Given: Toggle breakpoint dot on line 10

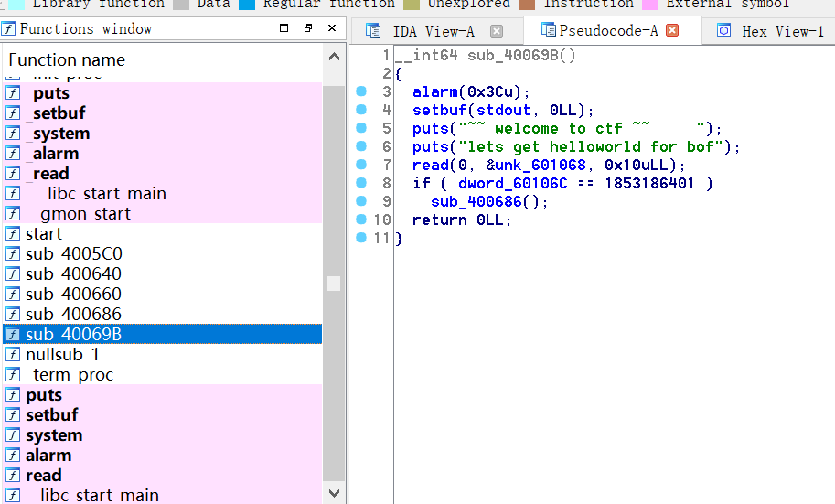Looking at the screenshot, I should click(x=361, y=219).
